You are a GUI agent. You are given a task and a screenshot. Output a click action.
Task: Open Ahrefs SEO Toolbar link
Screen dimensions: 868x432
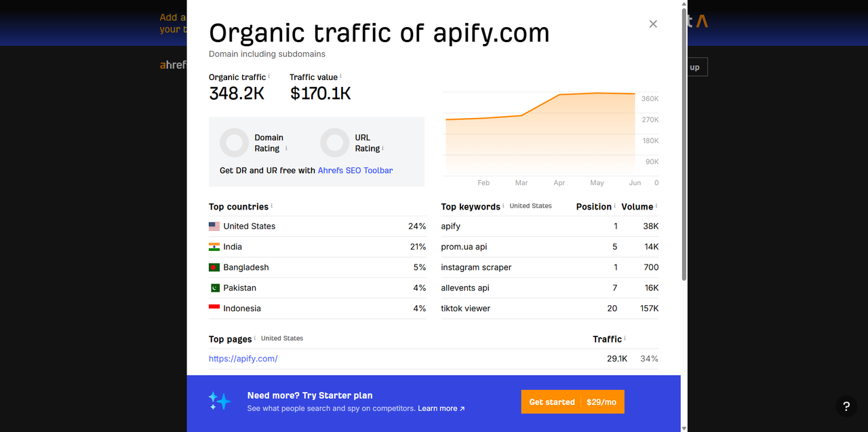[x=355, y=170]
